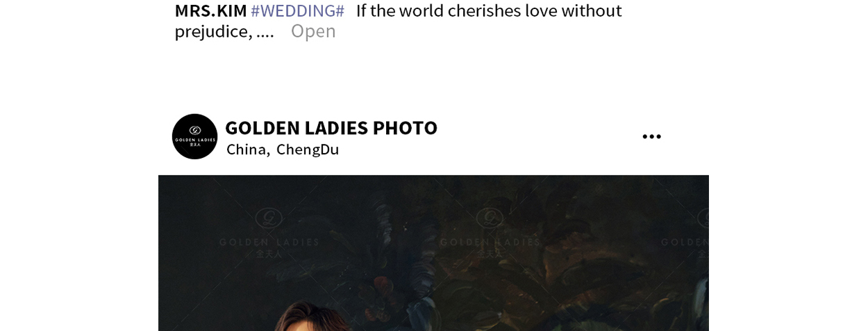Click the dark foliage on the photo's right side
The width and height of the screenshot is (868, 331).
pos(646,278)
